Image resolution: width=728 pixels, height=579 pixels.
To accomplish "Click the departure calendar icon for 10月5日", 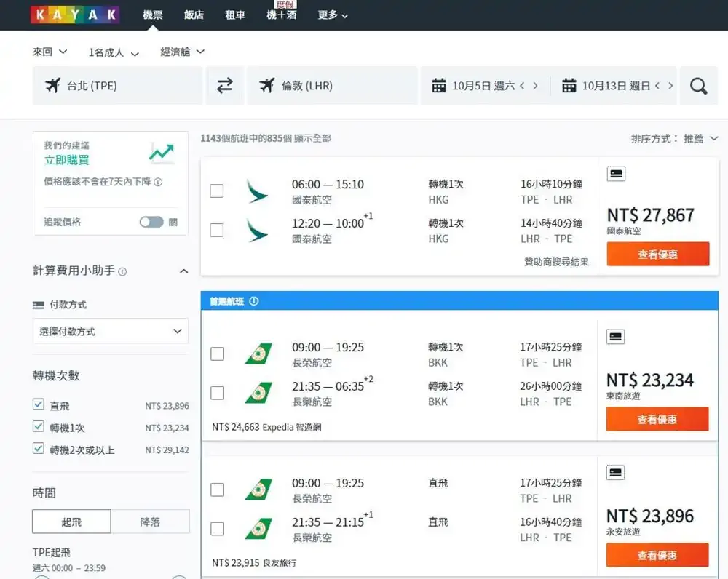I will click(439, 86).
